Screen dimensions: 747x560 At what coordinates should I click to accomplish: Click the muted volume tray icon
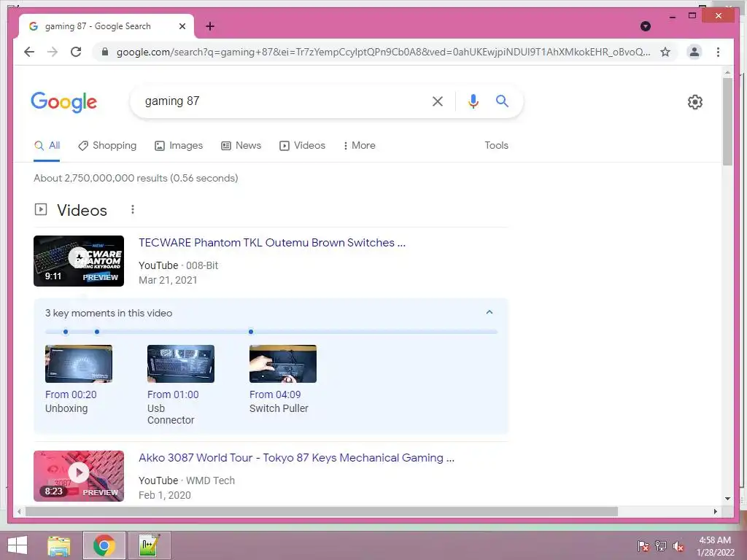pos(678,545)
